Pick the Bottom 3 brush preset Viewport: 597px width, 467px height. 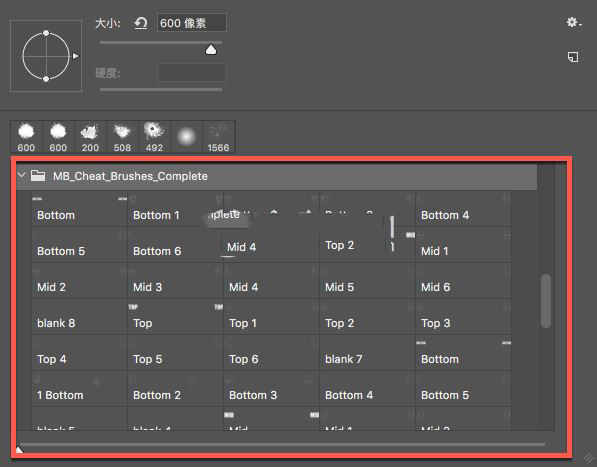[x=271, y=389]
